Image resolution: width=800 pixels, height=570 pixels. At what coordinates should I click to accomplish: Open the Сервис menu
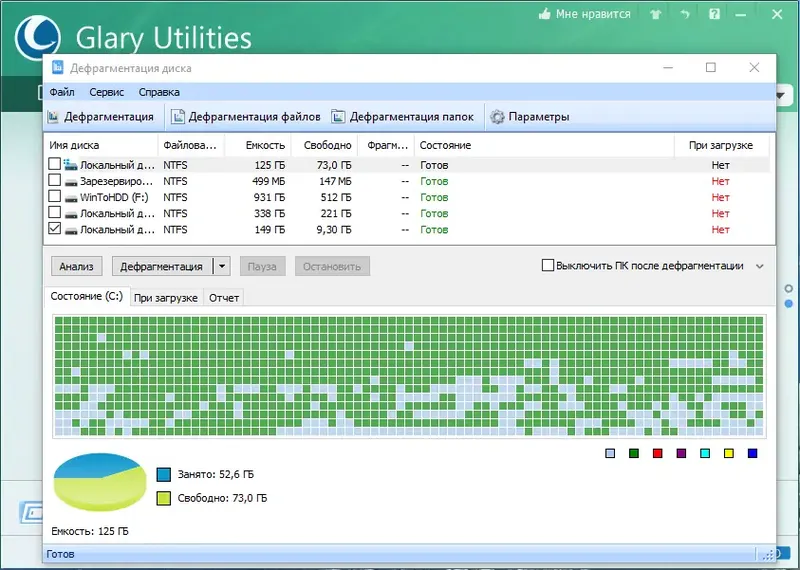pyautogui.click(x=107, y=92)
